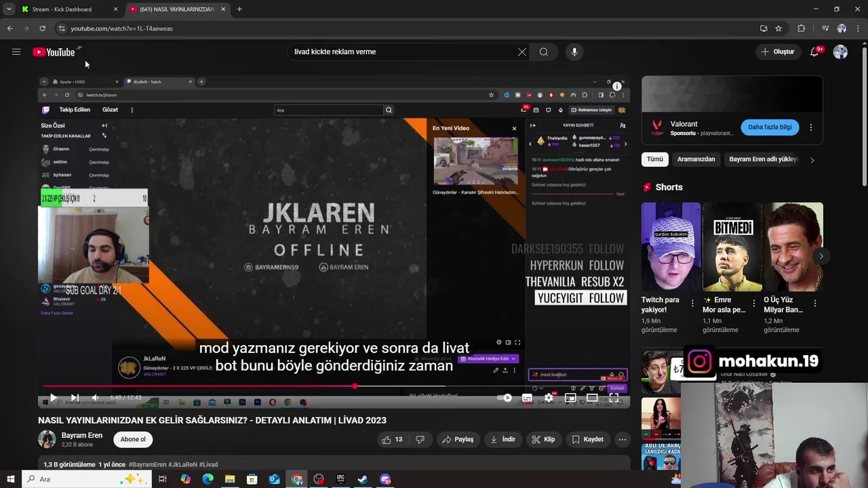Open Valorant ad options menu
This screenshot has height=488, width=868.
[811, 127]
